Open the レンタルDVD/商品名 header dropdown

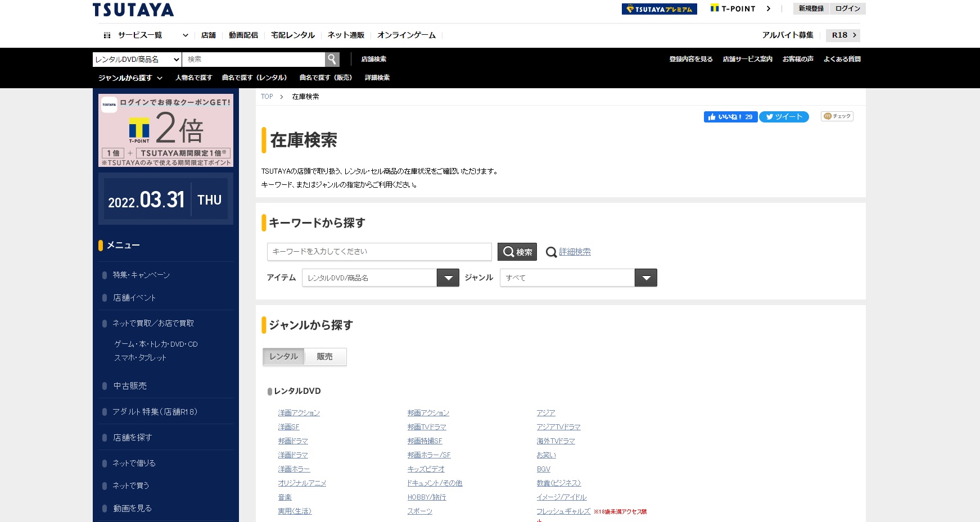(x=137, y=59)
